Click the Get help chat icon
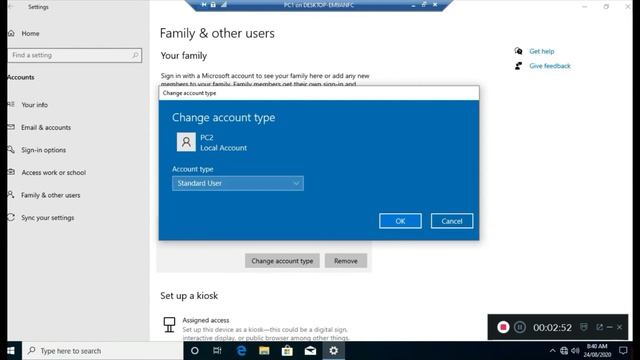The height and width of the screenshot is (360, 640). [x=518, y=51]
